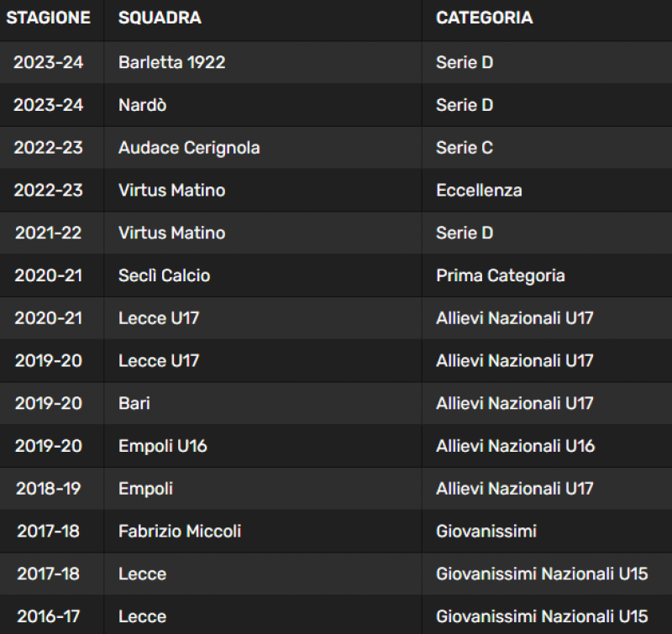Click Lecce in the 2016-17 row
The width and height of the screenshot is (672, 634).
click(x=142, y=616)
